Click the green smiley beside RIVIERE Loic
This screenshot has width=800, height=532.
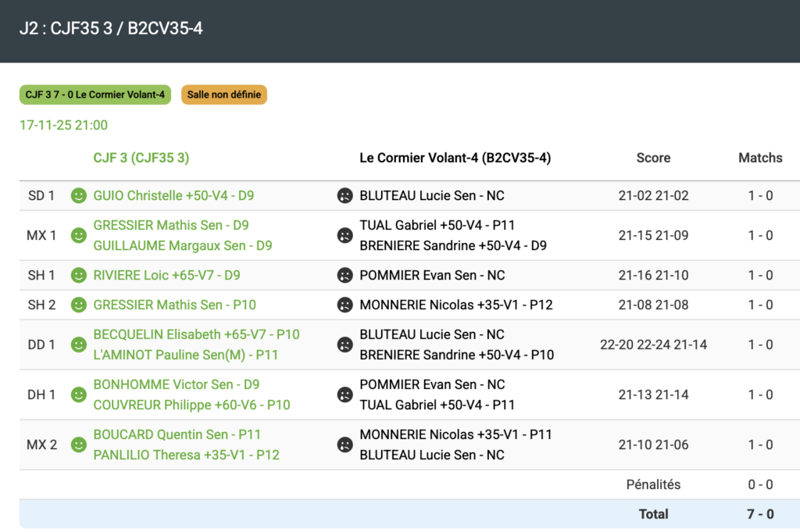(79, 275)
